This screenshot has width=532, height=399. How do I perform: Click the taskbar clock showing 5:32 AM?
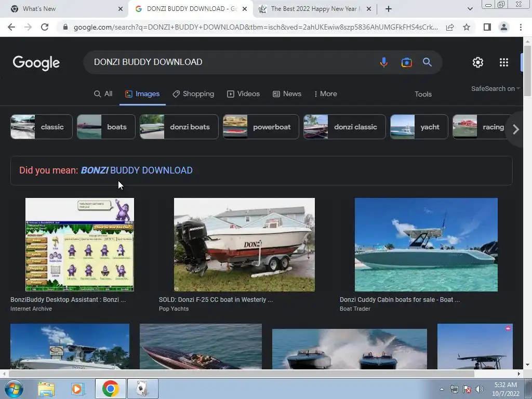tap(506, 389)
